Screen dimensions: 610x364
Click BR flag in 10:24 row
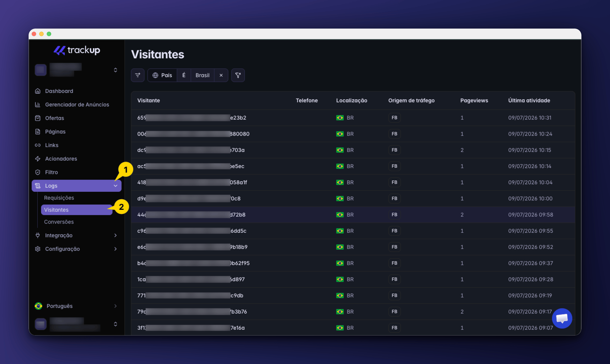[340, 134]
